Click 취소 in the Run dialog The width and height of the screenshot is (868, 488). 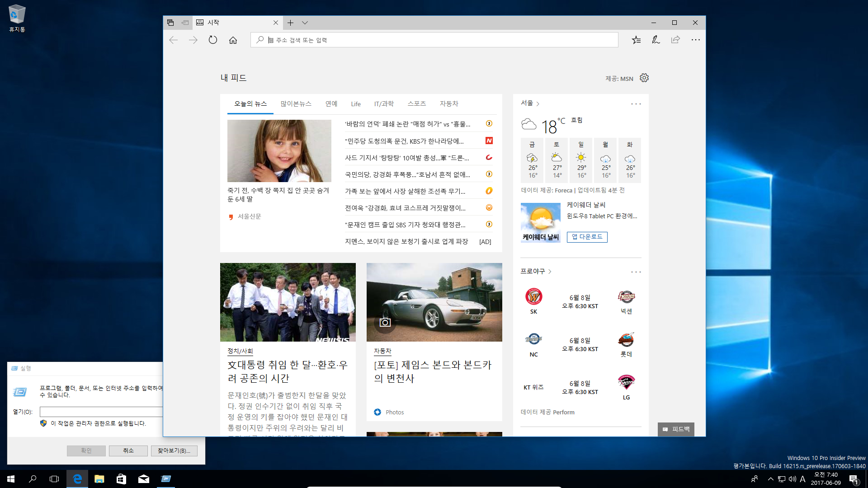pyautogui.click(x=128, y=450)
